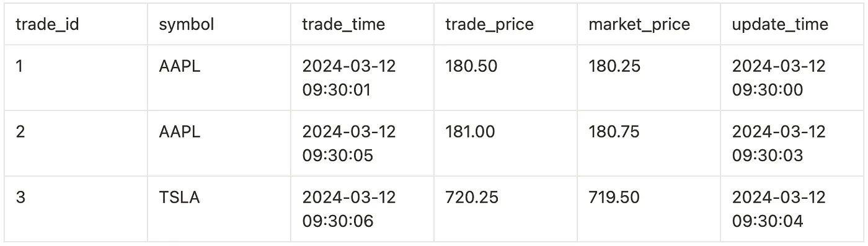Click the trade_id column header

point(76,24)
